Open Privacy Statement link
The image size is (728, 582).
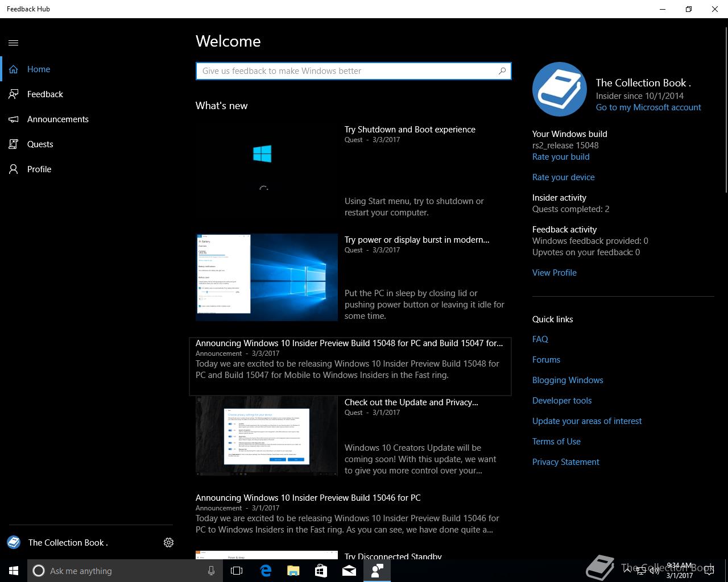click(x=566, y=462)
